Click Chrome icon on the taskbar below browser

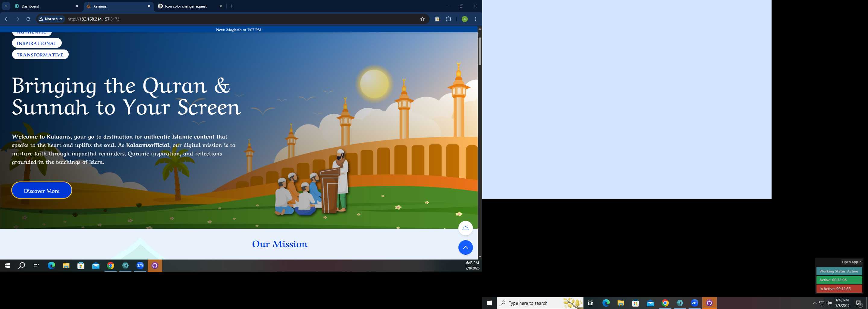(x=111, y=266)
